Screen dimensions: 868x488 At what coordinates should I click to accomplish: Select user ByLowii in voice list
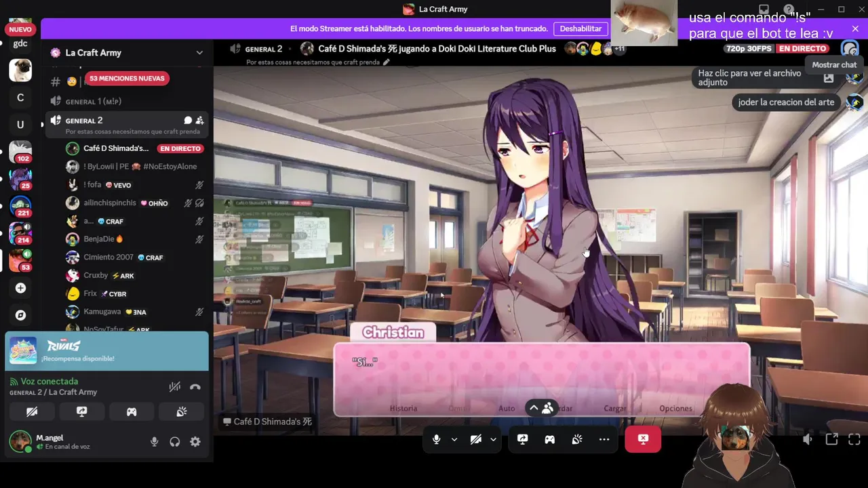tap(134, 167)
